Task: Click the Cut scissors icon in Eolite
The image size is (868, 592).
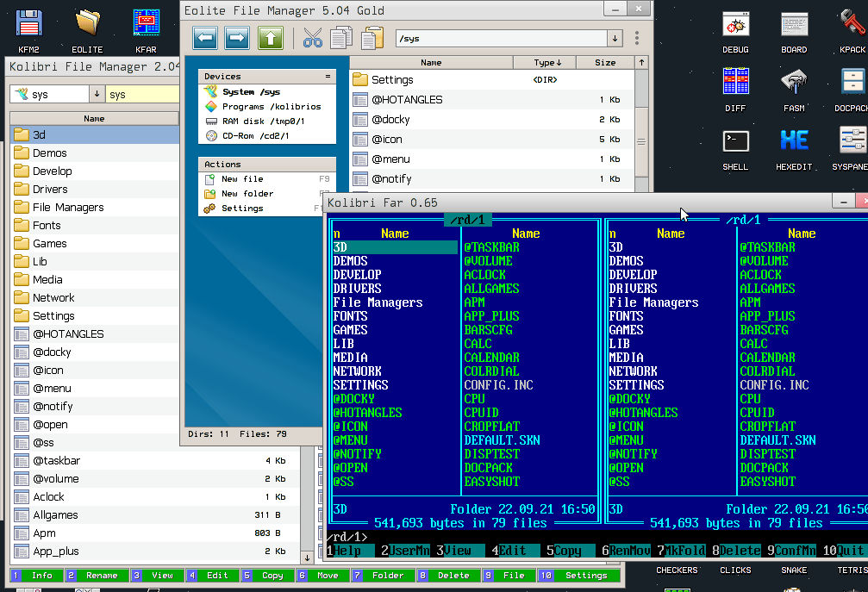Action: click(313, 38)
